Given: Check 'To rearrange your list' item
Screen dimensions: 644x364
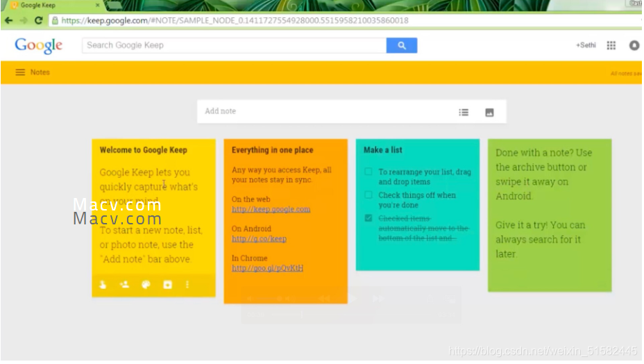Looking at the screenshot, I should tap(368, 172).
